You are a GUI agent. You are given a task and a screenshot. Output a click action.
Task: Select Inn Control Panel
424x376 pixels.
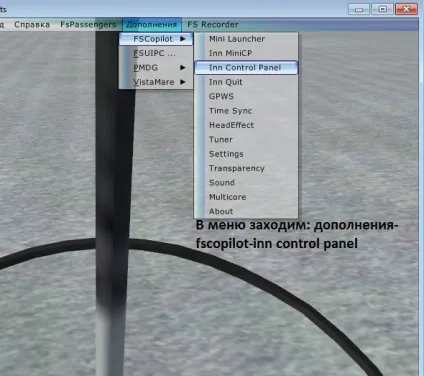click(x=246, y=68)
